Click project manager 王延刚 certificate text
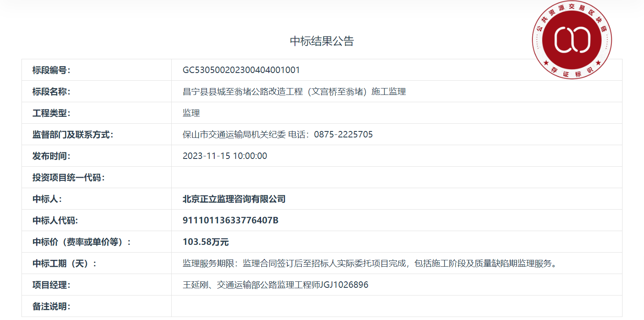The width and height of the screenshot is (644, 320). pyautogui.click(x=276, y=285)
